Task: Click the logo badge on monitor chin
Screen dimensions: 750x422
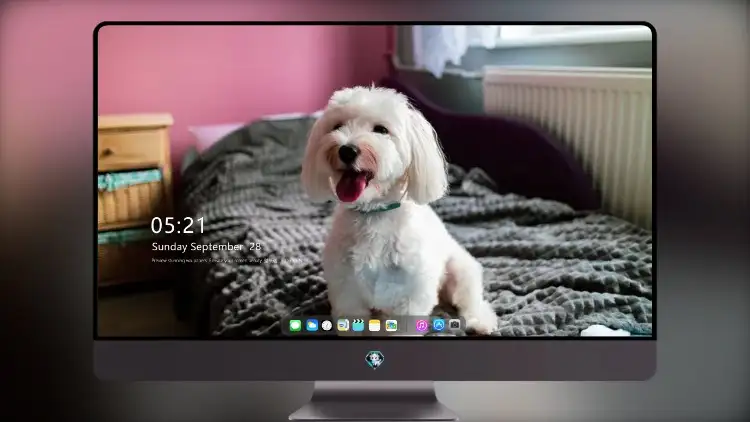Action: pos(375,359)
